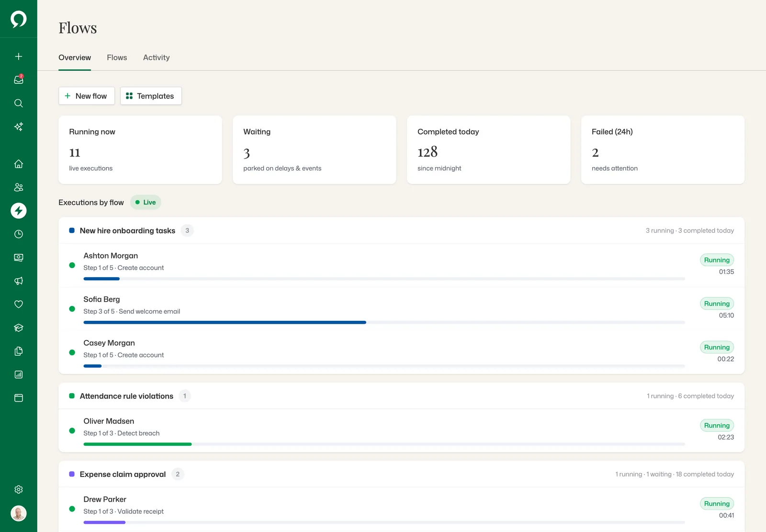Open Expense claim approval flow header
The image size is (766, 532).
[x=402, y=474]
